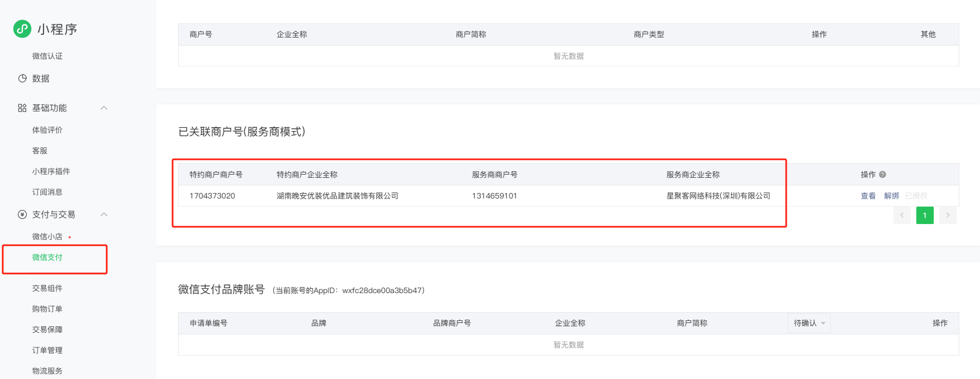This screenshot has height=379, width=980.
Task: Open 微信认证 in the sidebar
Action: (x=47, y=56)
